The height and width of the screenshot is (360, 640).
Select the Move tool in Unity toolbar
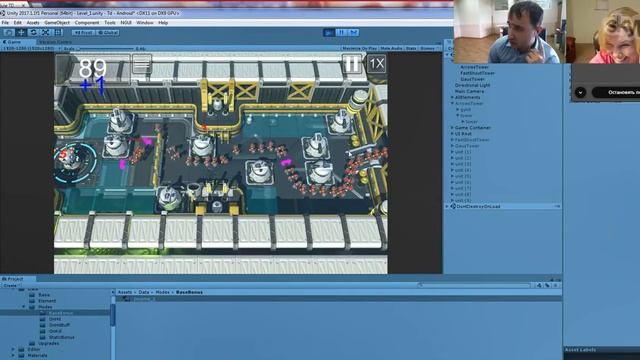21,32
